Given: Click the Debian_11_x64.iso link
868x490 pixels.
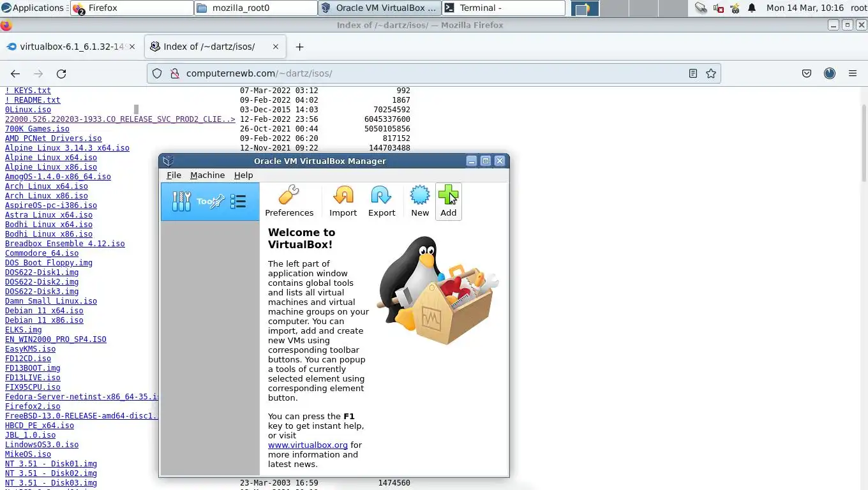Looking at the screenshot, I should click(44, 311).
